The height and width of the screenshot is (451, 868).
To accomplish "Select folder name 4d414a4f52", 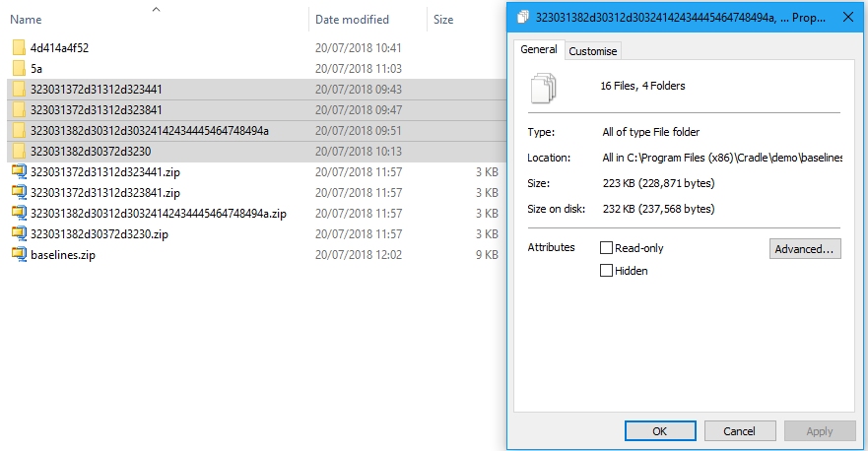I will 59,47.
